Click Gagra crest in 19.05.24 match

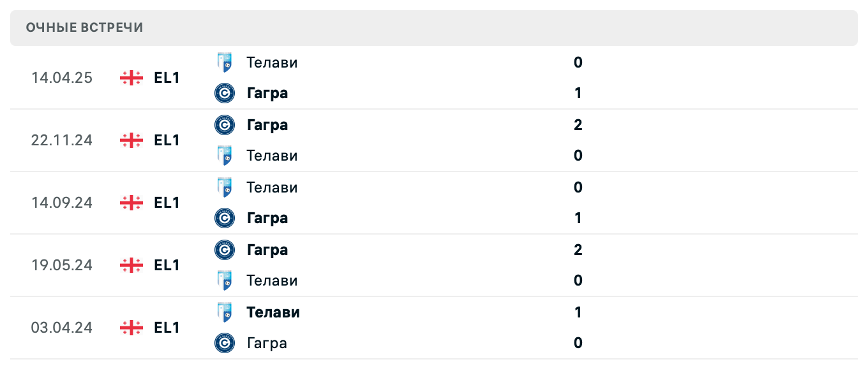[224, 250]
